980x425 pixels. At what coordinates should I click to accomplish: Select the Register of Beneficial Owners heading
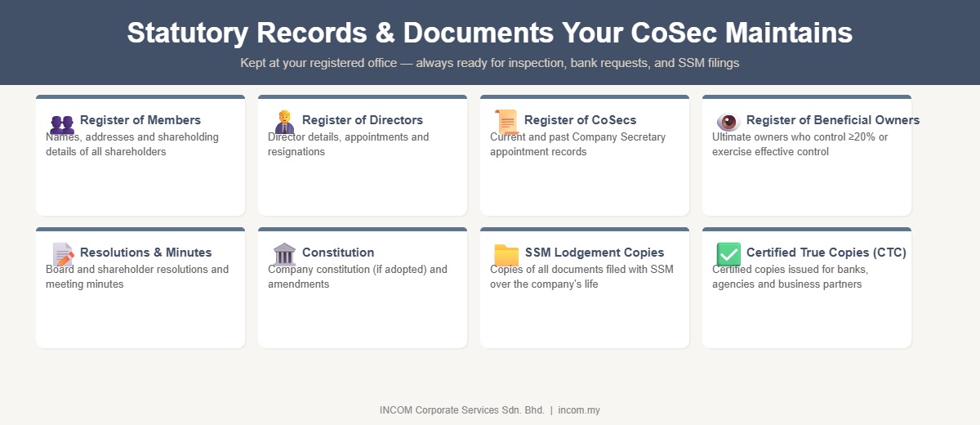(x=833, y=120)
